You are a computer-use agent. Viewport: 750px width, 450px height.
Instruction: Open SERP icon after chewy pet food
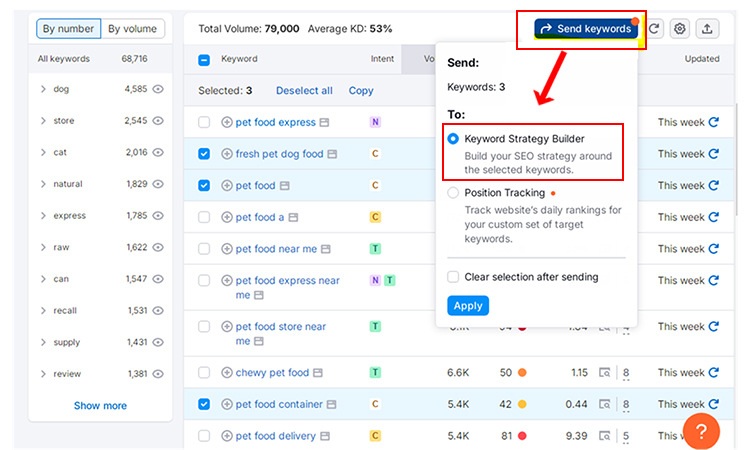coord(318,373)
